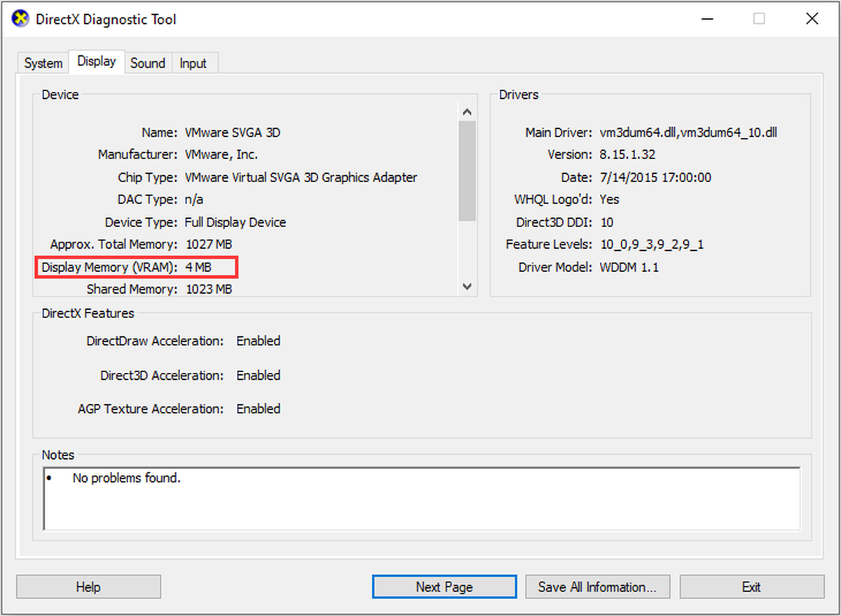
Task: Click the DirectX icon in title bar
Action: pos(22,18)
